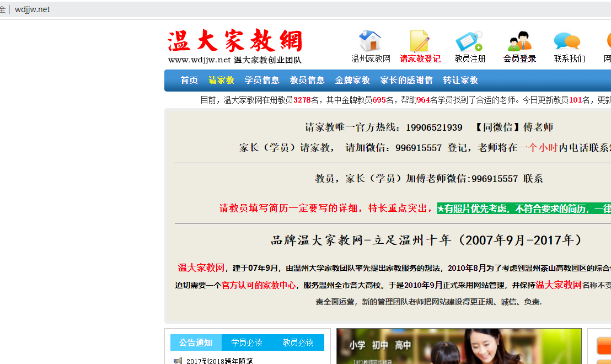
Task: Click the 温州家教网 house icon
Action: [370, 41]
